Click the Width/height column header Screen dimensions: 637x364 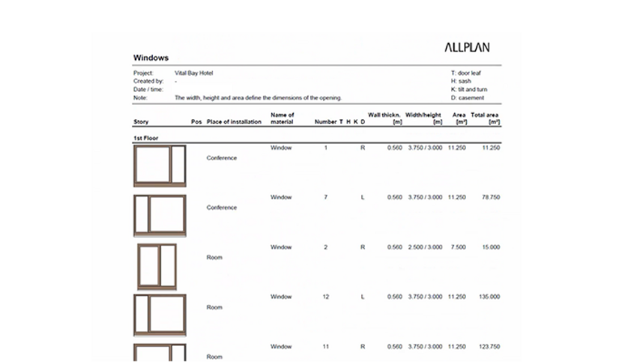[x=424, y=118]
